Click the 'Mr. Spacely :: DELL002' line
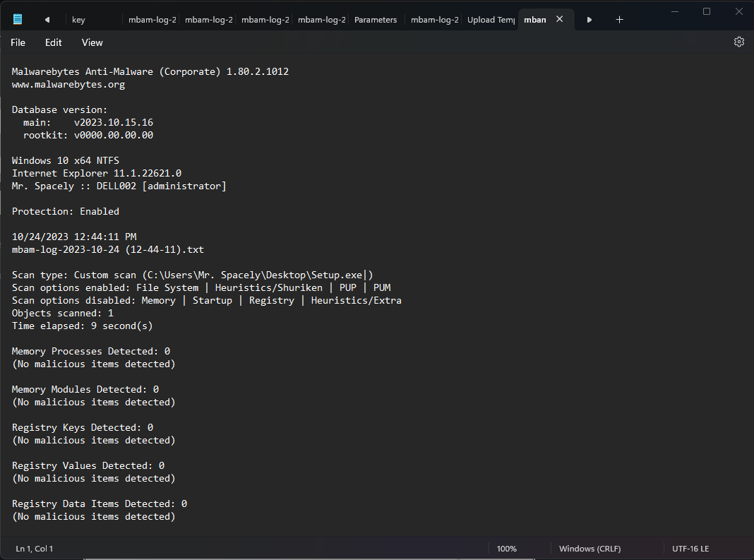Viewport: 754px width, 560px height. point(119,186)
